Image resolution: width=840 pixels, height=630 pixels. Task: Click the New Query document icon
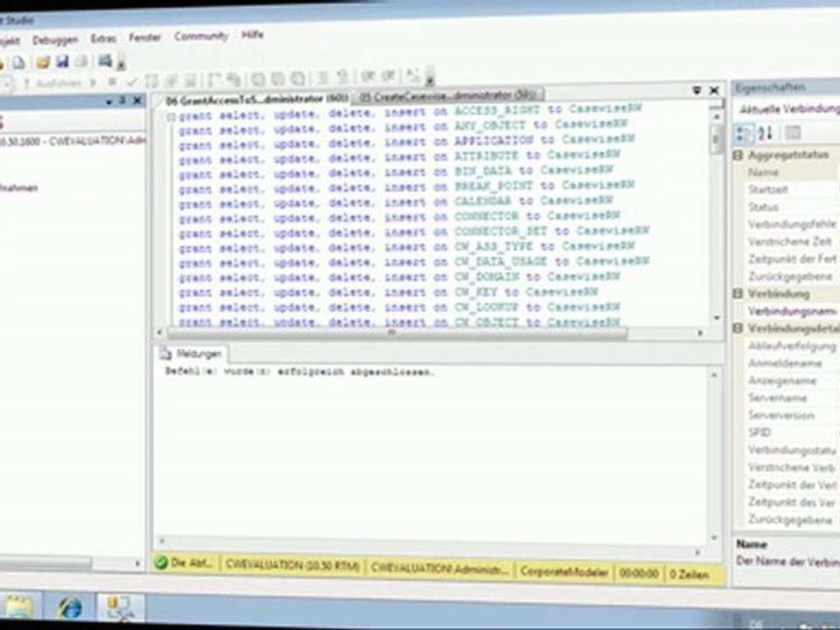(18, 63)
